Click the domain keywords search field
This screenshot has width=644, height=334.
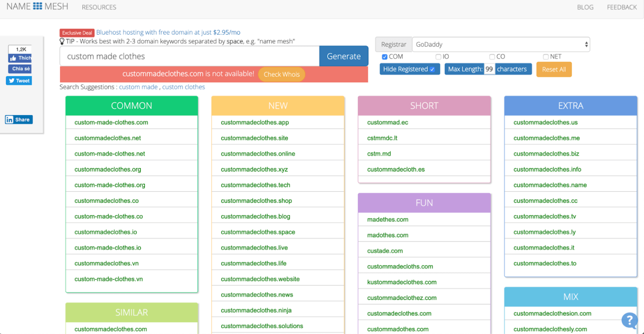point(189,56)
